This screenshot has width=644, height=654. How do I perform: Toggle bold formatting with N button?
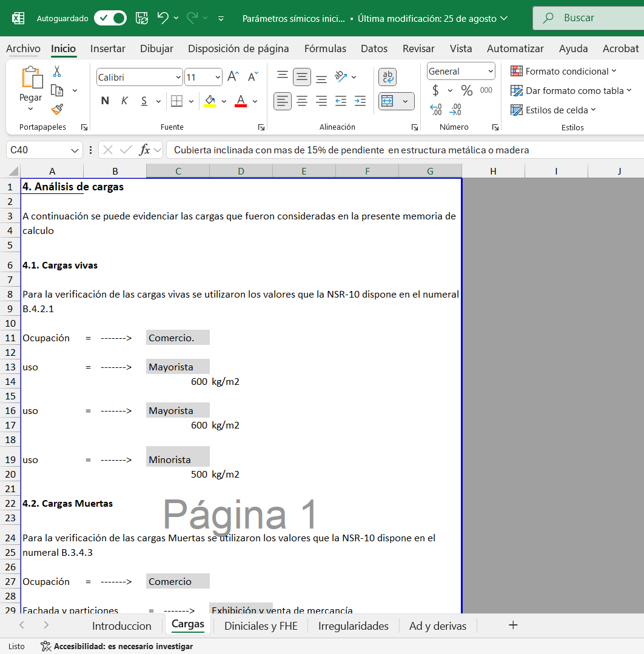[x=105, y=101]
